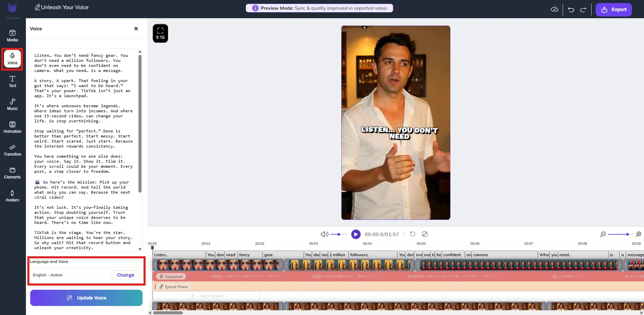Change the English - Antoni voice
644x315 pixels.
(125, 275)
